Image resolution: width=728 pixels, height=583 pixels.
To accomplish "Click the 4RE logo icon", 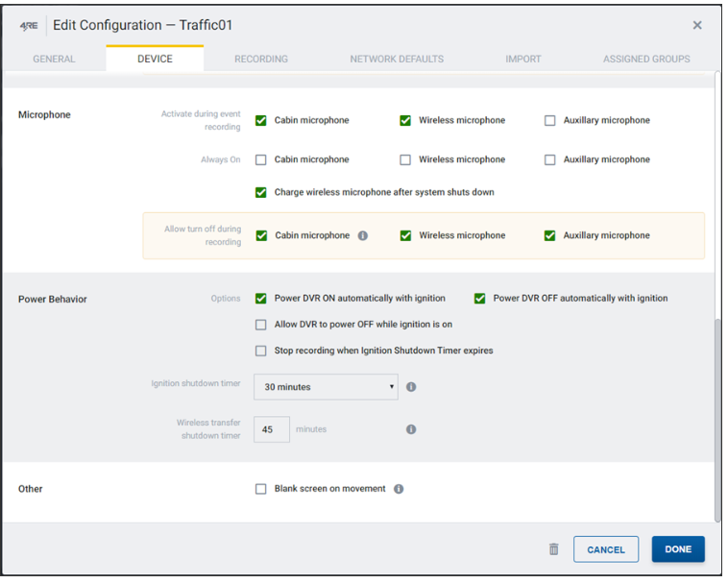I will point(29,26).
